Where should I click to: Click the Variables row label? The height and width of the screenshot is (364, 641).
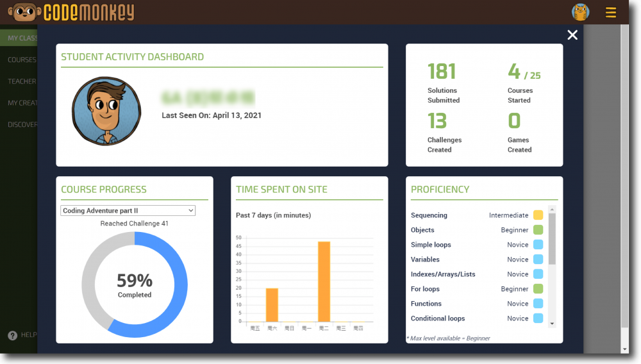pyautogui.click(x=425, y=259)
